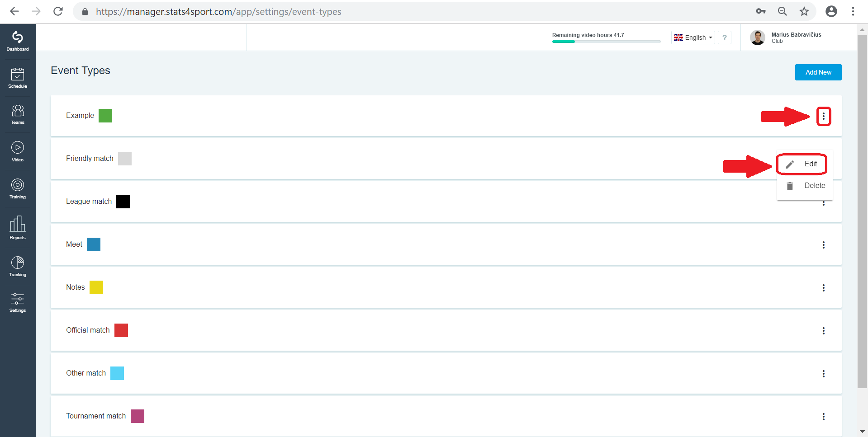This screenshot has width=868, height=437.
Task: Open the Marius Babravičius user profile
Action: click(x=786, y=38)
